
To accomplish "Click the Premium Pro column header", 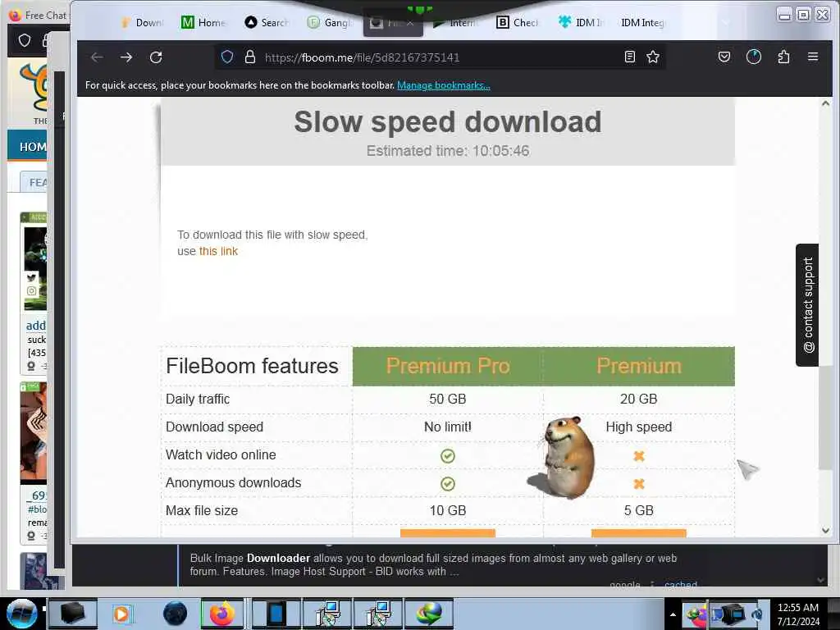I will coord(448,366).
